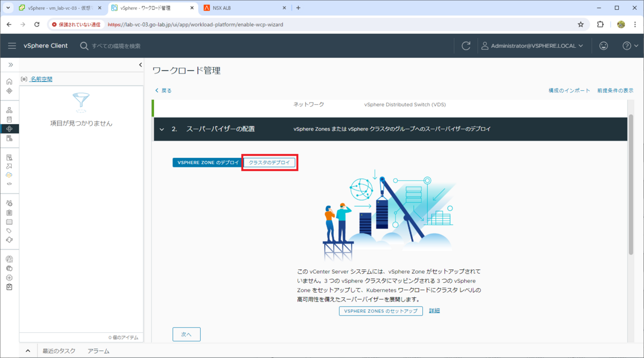Open Tasks clipboard icon in sidebar
Viewport: 644px width, 358px height.
click(9, 213)
